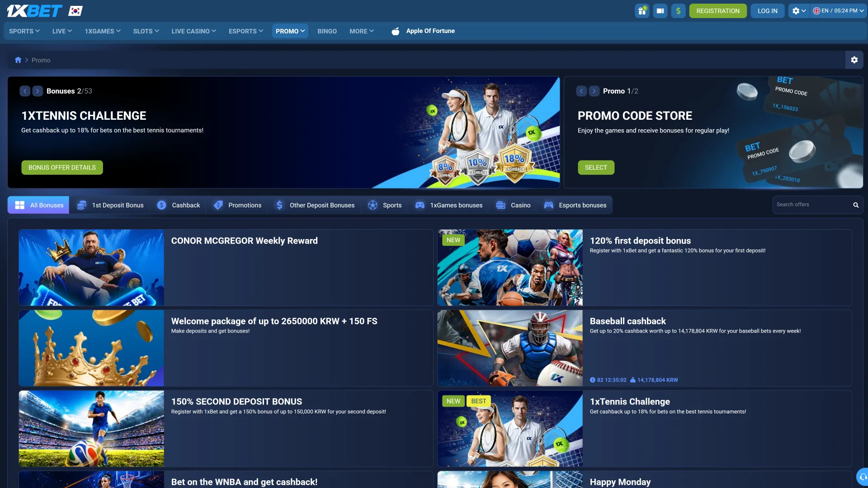Click the green dollar payments icon
Screen dimensions: 868x488
tap(678, 11)
